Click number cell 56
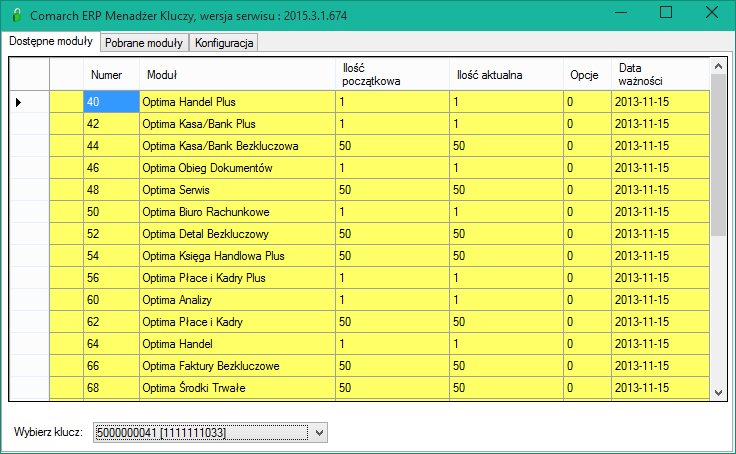The width and height of the screenshot is (736, 454). 112,278
